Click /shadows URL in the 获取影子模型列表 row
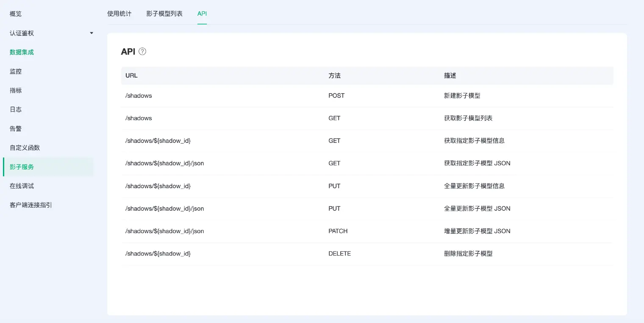Viewport: 644px width, 323px height. coord(139,118)
